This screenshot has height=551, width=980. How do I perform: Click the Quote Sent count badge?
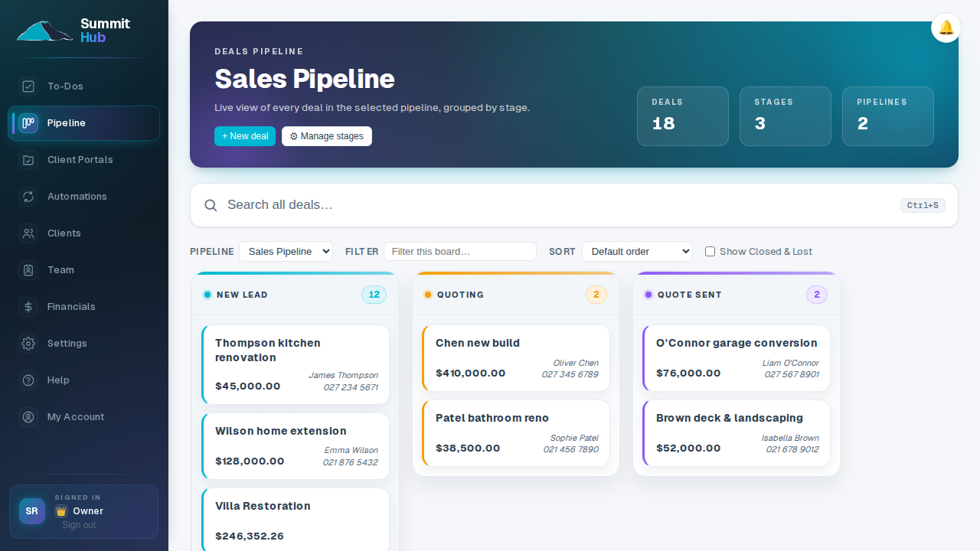(x=817, y=295)
